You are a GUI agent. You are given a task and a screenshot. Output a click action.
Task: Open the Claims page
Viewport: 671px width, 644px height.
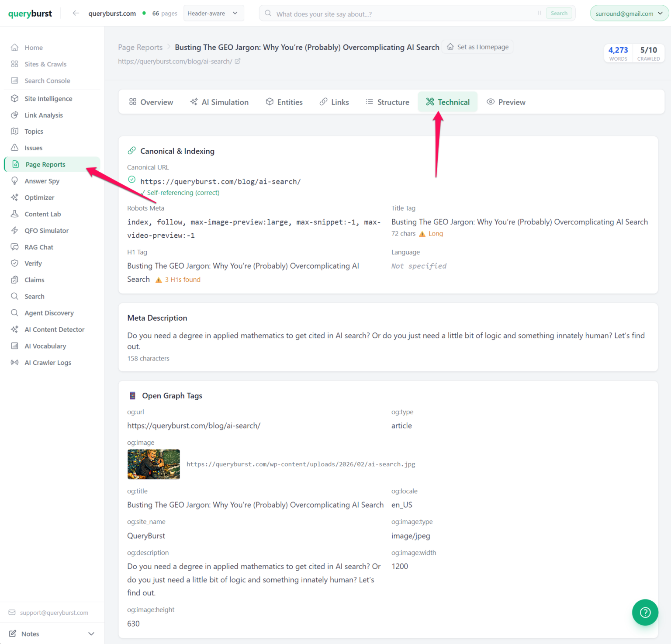(x=34, y=280)
